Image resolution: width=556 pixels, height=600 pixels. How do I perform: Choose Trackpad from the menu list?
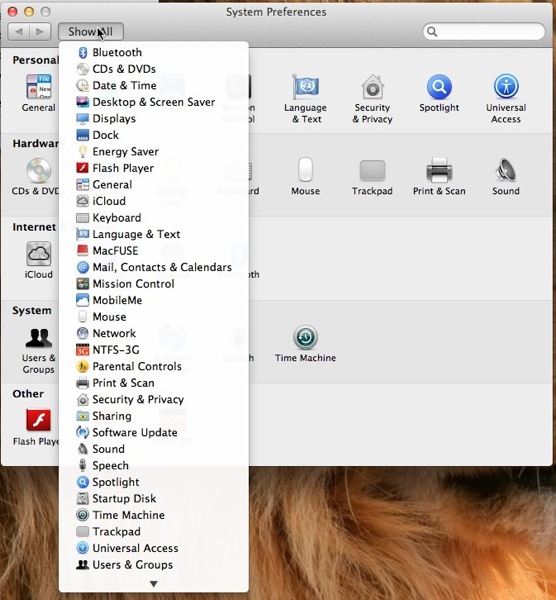coord(154,532)
